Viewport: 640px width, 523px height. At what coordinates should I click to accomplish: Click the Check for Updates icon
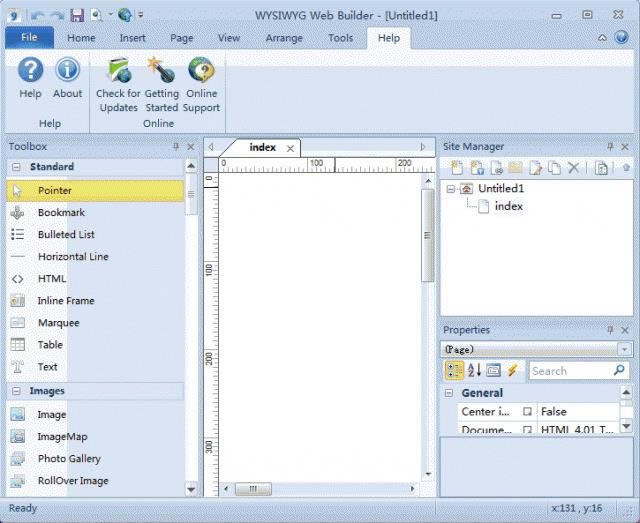[x=118, y=72]
